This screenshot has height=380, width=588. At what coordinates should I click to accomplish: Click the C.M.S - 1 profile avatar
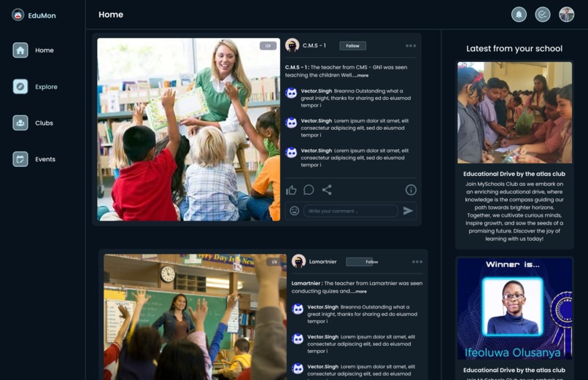[292, 45]
